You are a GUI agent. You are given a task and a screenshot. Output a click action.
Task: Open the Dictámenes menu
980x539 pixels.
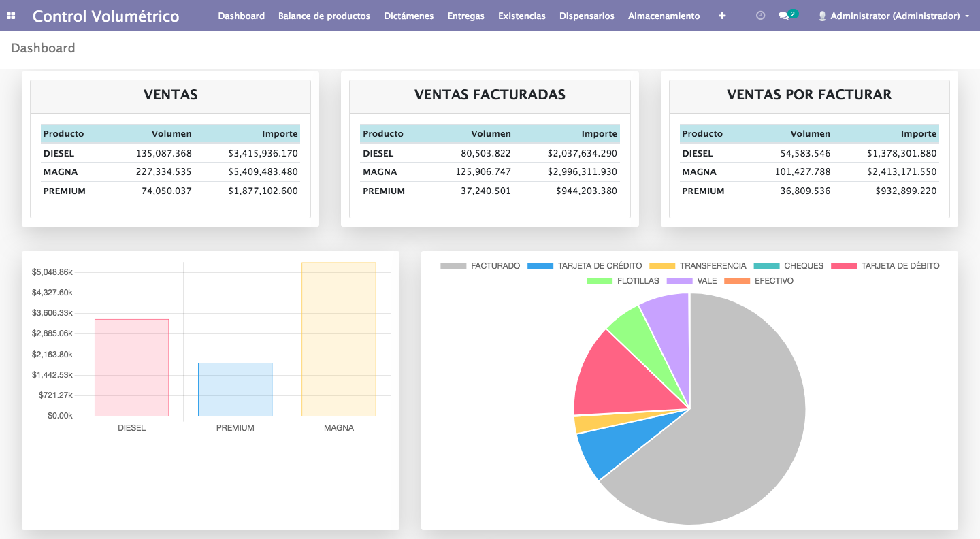click(x=408, y=16)
